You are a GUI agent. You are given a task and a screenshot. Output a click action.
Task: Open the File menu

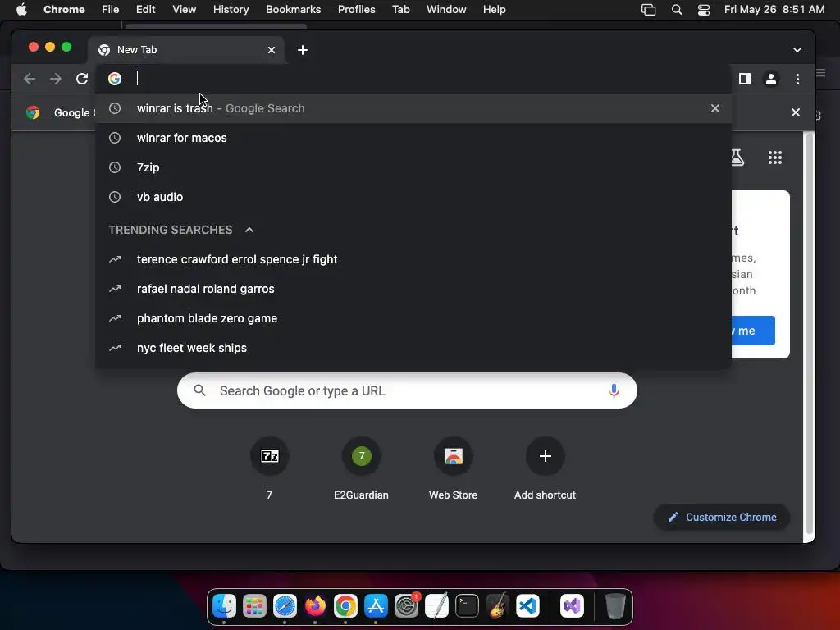(x=111, y=9)
